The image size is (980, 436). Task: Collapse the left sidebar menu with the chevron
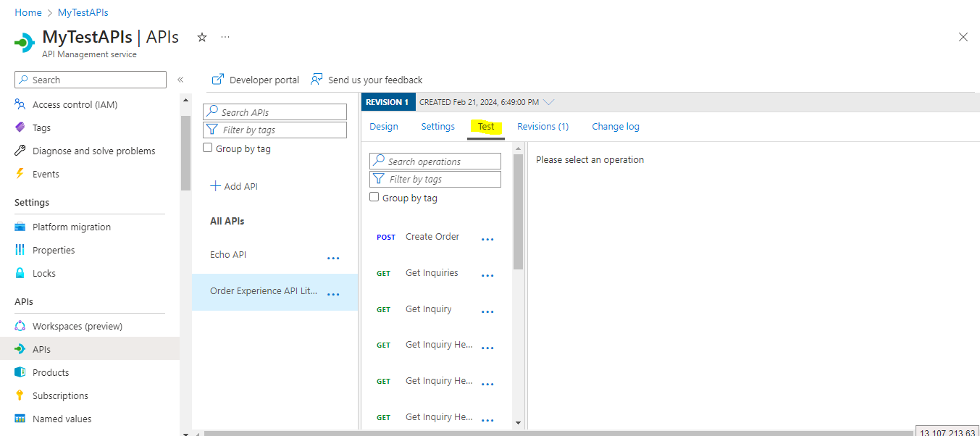180,80
